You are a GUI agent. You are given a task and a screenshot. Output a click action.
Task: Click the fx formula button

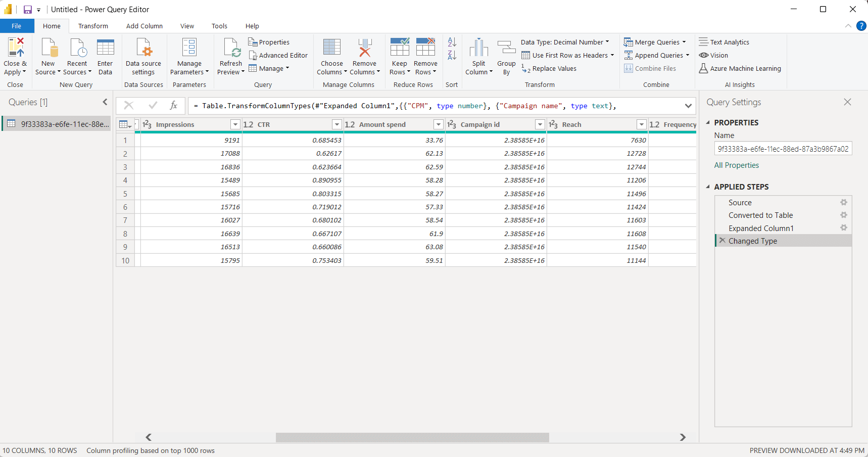[173, 105]
